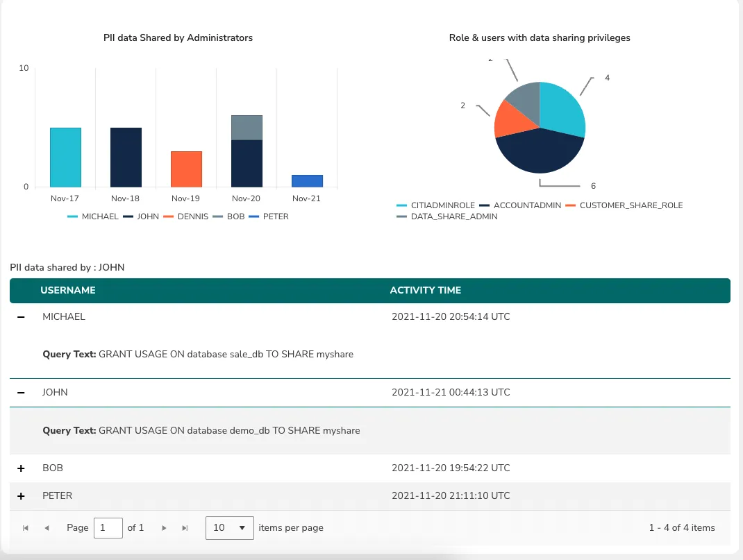Open the items per page dropdown
The height and width of the screenshot is (560, 743).
click(x=229, y=527)
